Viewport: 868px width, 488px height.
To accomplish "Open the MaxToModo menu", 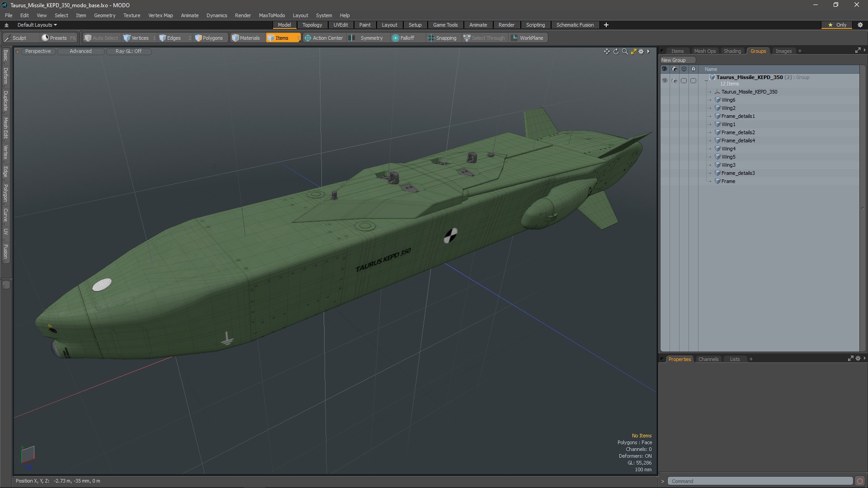I will pos(272,15).
